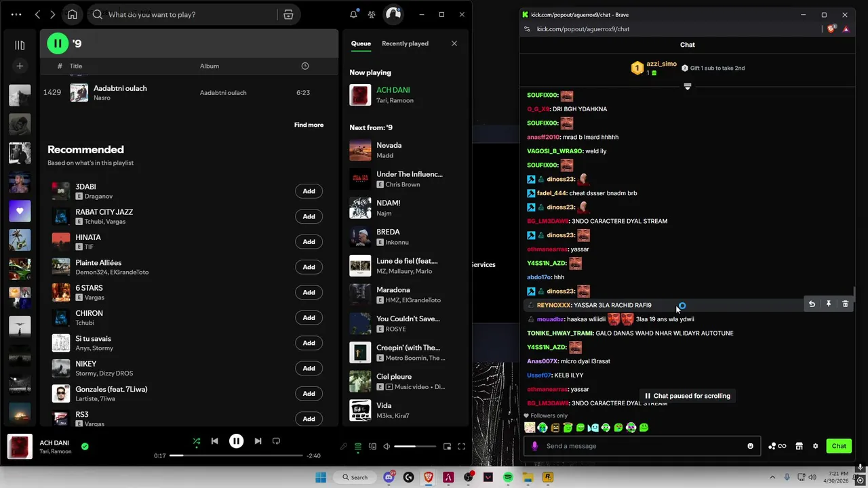Screen dimensions: 868x488
Task: Add RABAT CITY JAZZ to playlist
Action: pos(309,216)
